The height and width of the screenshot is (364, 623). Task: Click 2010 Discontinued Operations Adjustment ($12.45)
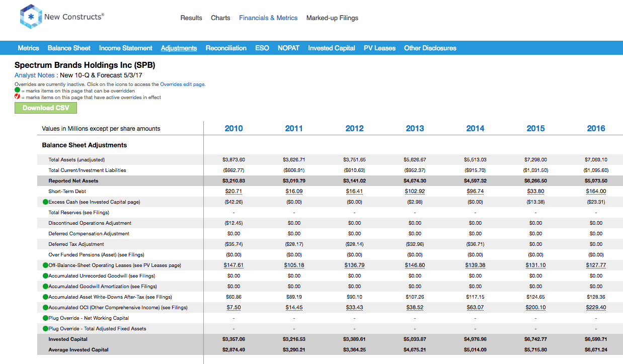coord(233,223)
